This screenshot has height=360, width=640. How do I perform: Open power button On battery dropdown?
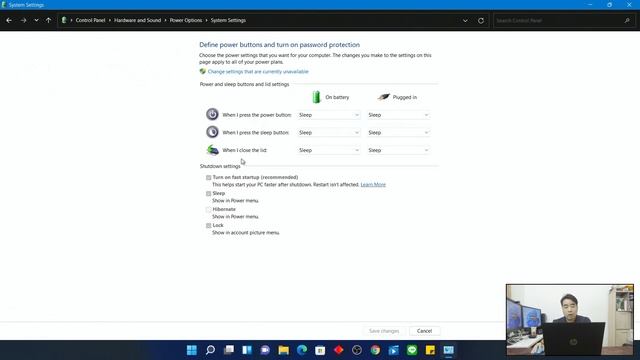(x=329, y=115)
